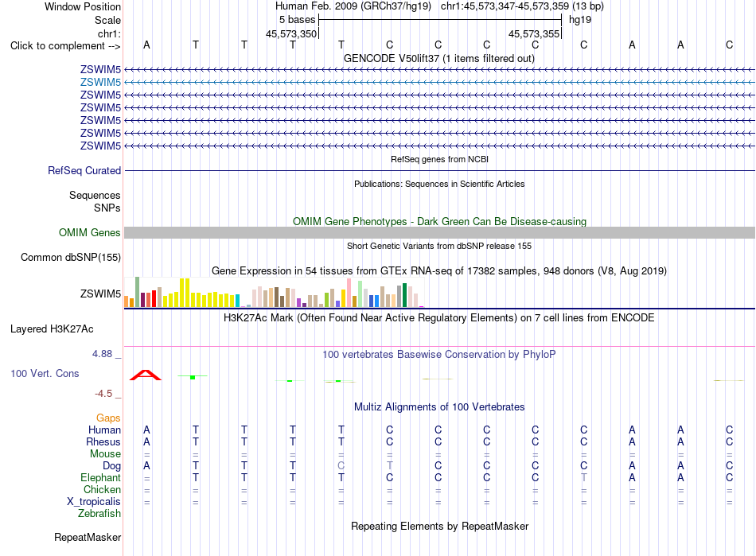Viewport: 756px width, 556px height.
Task: Click the 45,573,350 coordinate marker
Action: tap(291, 33)
